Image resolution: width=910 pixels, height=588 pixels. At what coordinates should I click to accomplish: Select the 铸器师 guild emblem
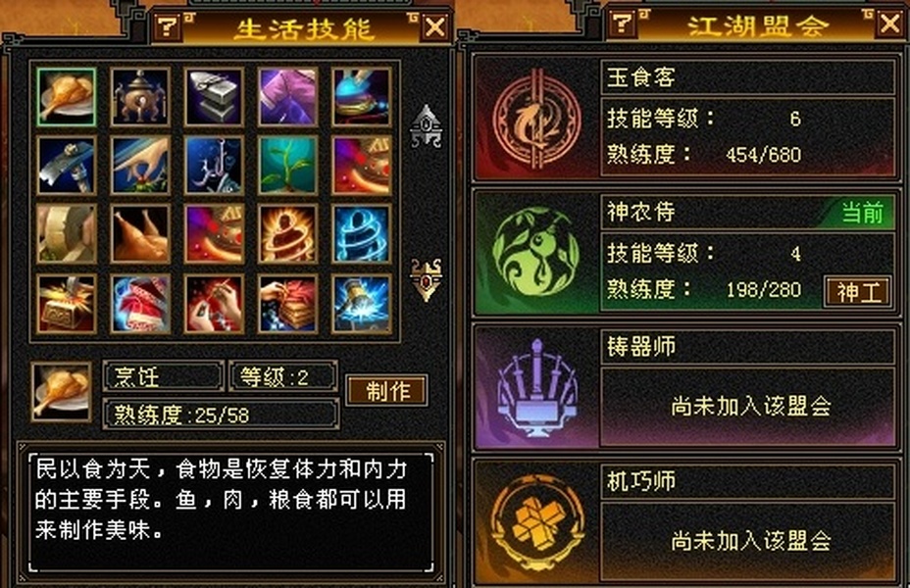(x=536, y=388)
